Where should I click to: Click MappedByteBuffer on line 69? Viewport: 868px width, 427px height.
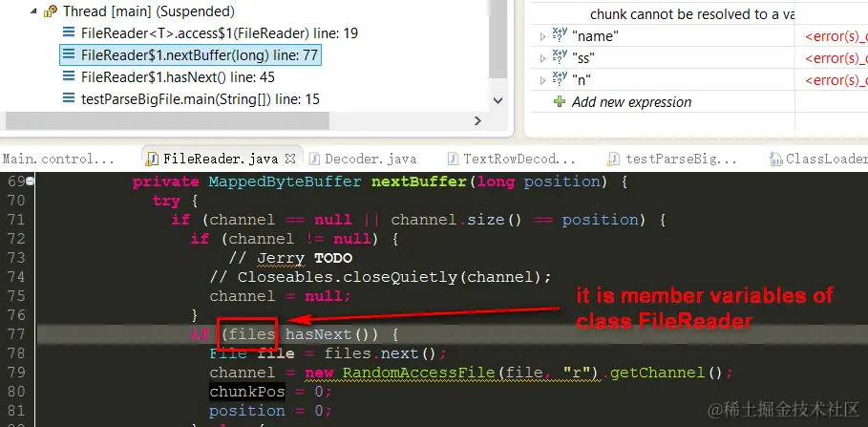click(x=286, y=181)
